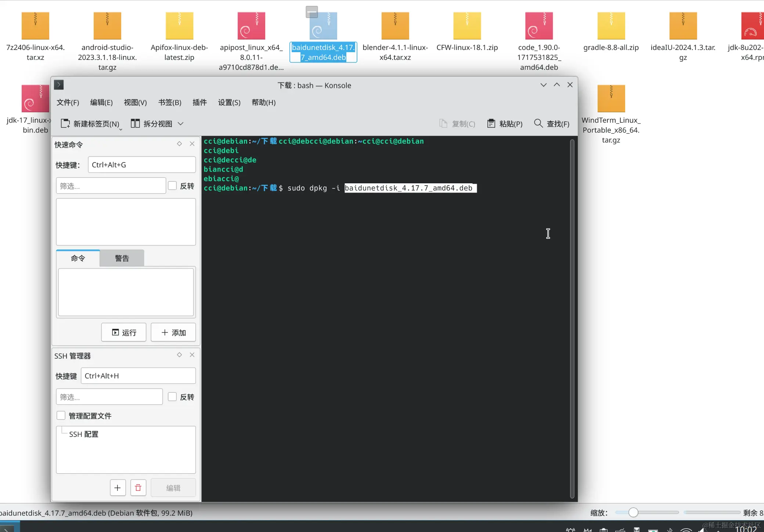
Task: Select the code_1.90.0 amd64.deb package icon
Action: pyautogui.click(x=539, y=26)
